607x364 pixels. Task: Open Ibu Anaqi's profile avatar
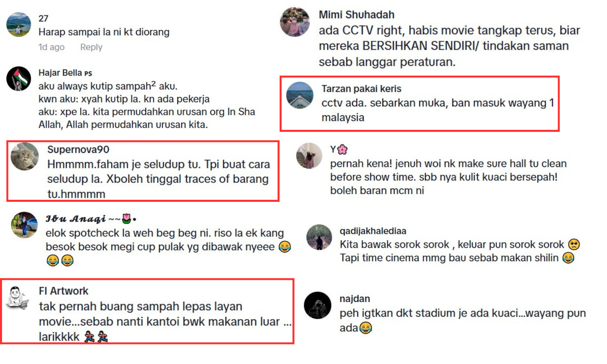[24, 225]
